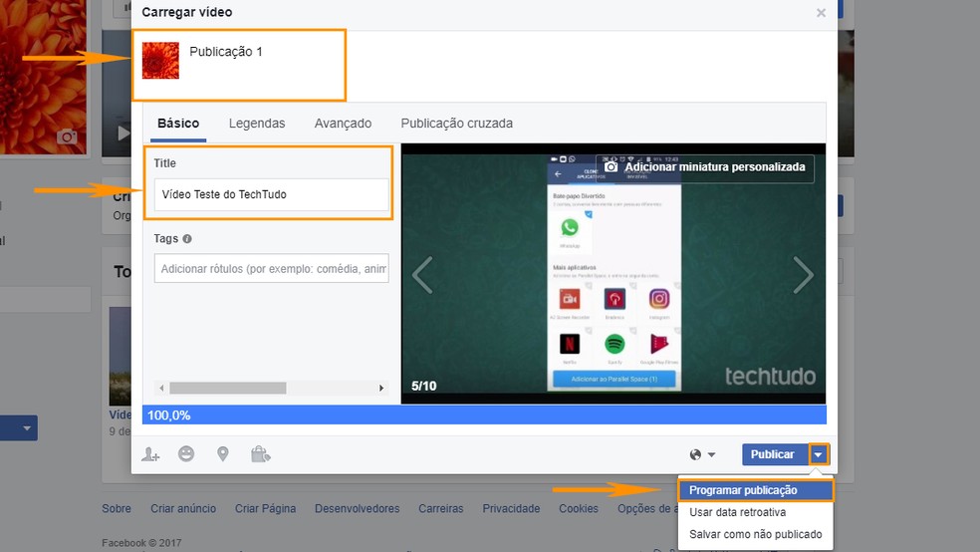The image size is (980, 552).
Task: Show next video thumbnail with right arrow
Action: click(x=803, y=274)
